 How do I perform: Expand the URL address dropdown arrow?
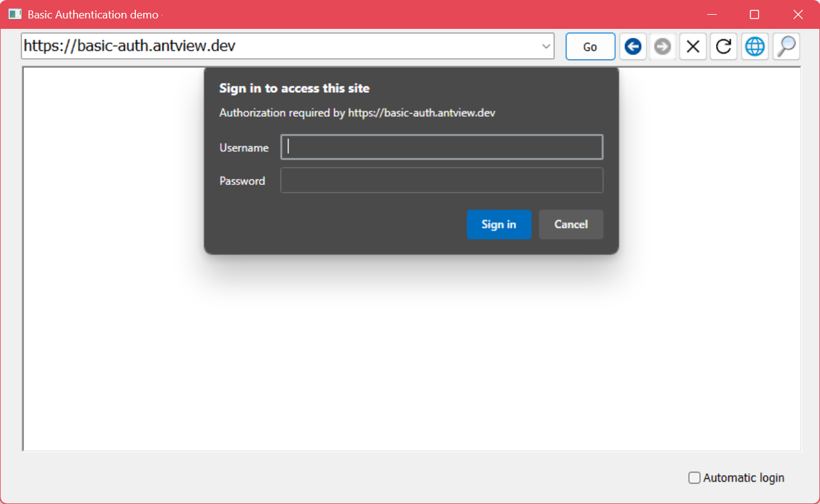point(546,47)
